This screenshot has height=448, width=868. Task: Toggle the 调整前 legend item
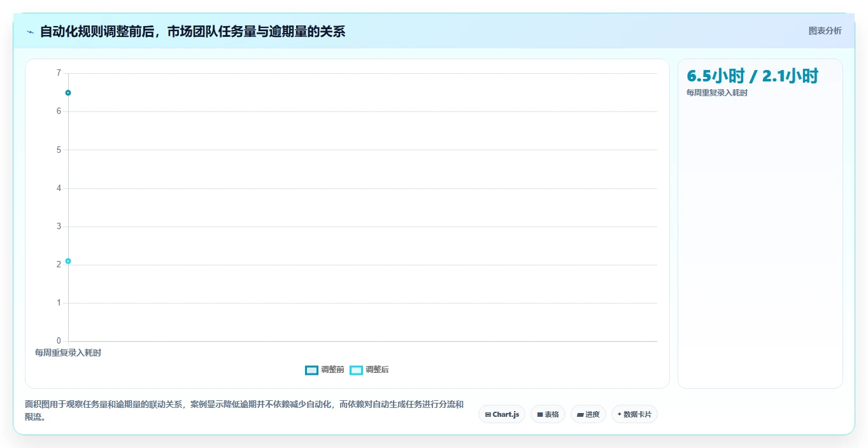[325, 370]
